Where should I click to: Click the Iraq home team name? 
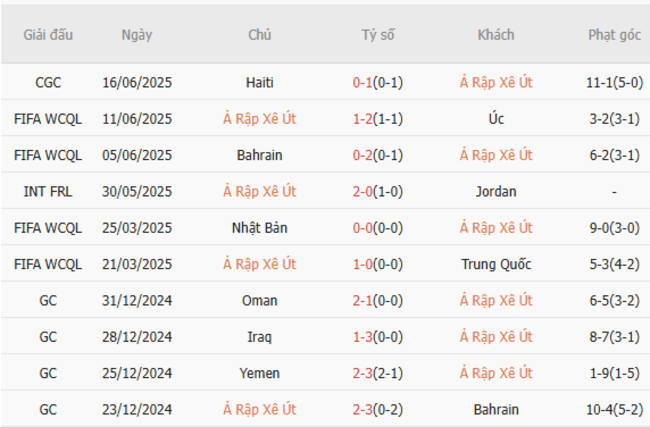coord(259,337)
